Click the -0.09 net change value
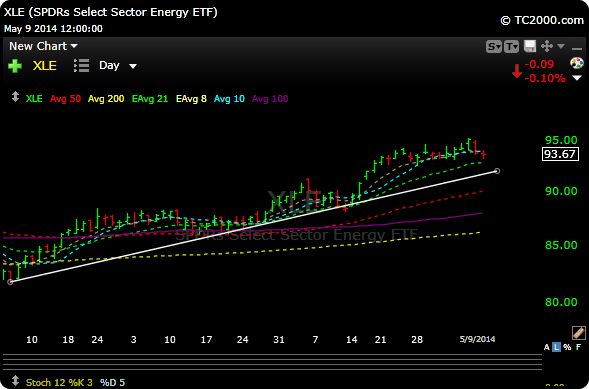Screen dimensions: 589x389 [539, 64]
